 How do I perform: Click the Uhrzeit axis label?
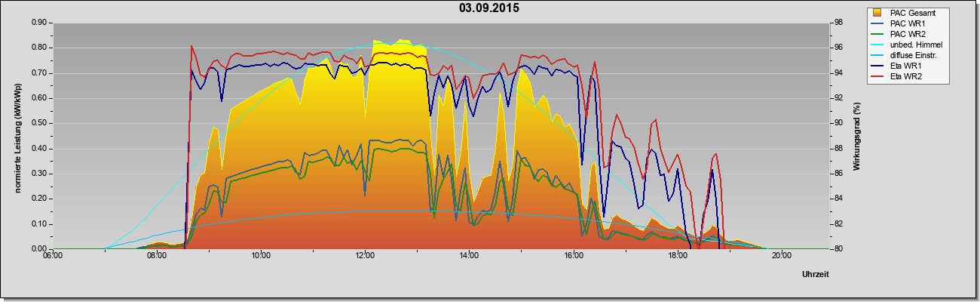(816, 275)
